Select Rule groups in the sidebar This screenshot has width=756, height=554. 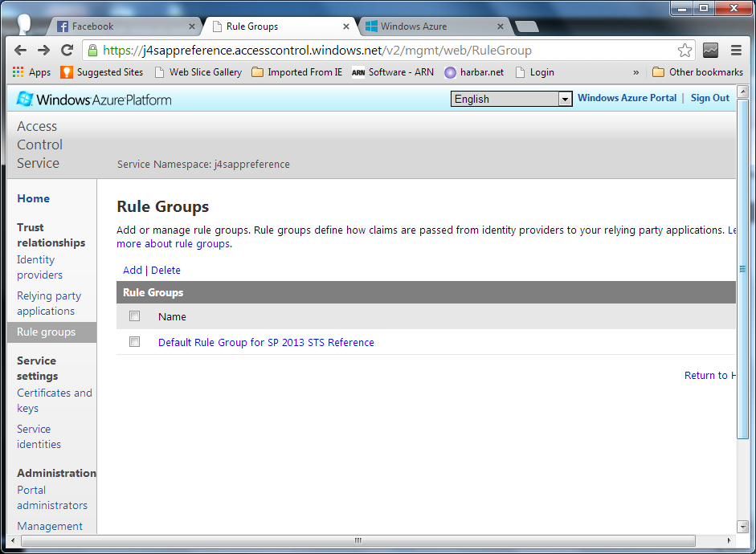tap(52, 332)
